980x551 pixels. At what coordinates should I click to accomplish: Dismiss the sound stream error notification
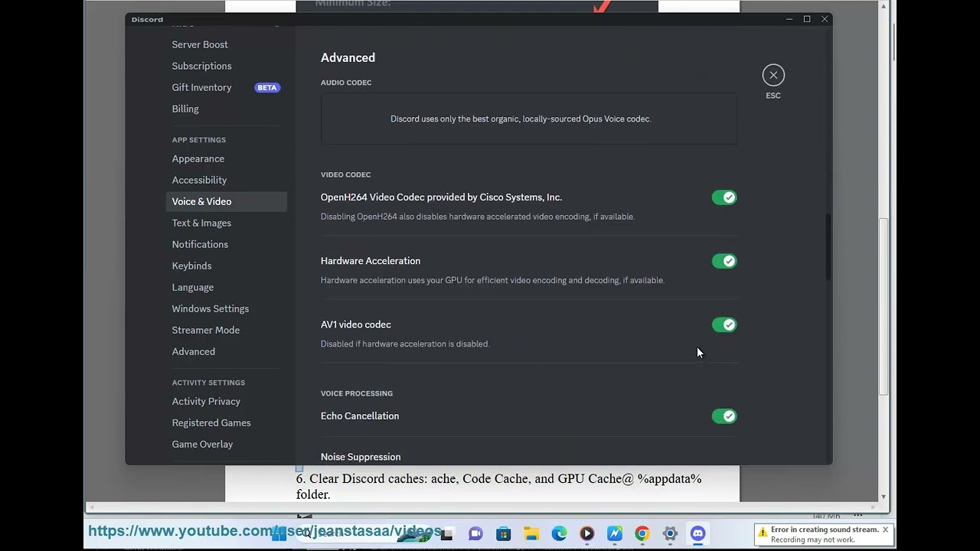click(885, 530)
